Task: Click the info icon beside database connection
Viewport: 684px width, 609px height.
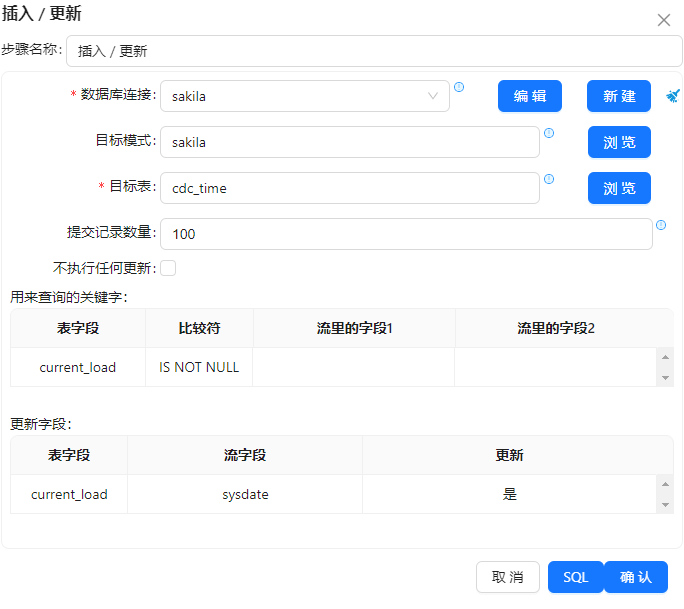Action: pos(459,87)
